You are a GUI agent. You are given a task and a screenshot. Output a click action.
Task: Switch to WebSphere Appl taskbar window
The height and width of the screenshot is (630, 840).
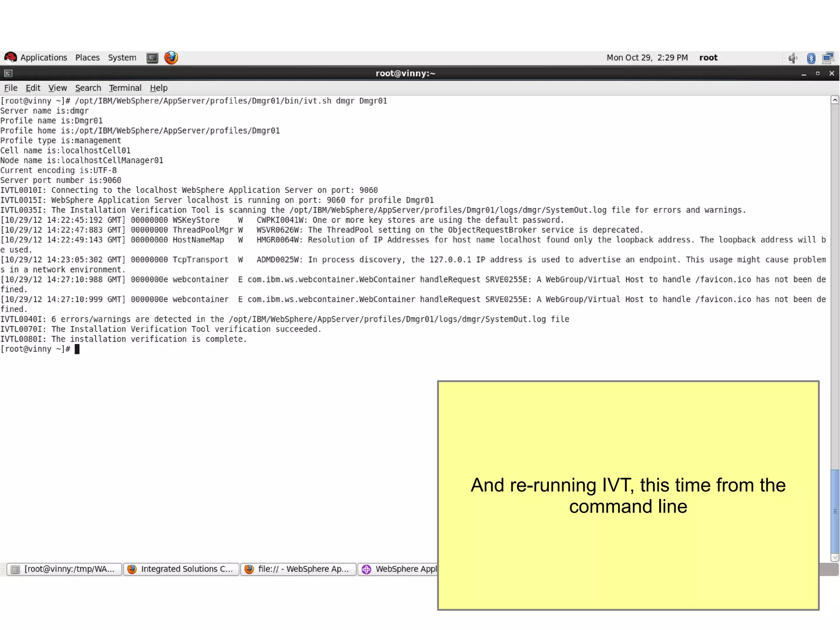tap(398, 569)
